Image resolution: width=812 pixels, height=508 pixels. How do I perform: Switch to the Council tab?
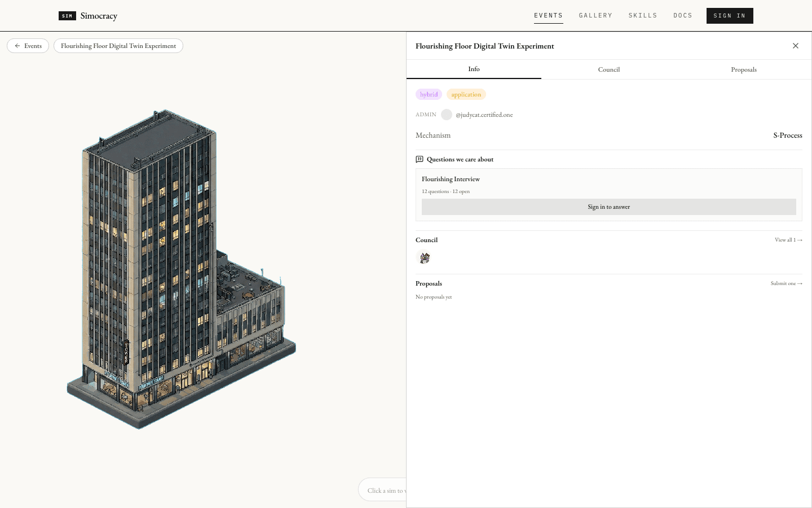point(609,69)
